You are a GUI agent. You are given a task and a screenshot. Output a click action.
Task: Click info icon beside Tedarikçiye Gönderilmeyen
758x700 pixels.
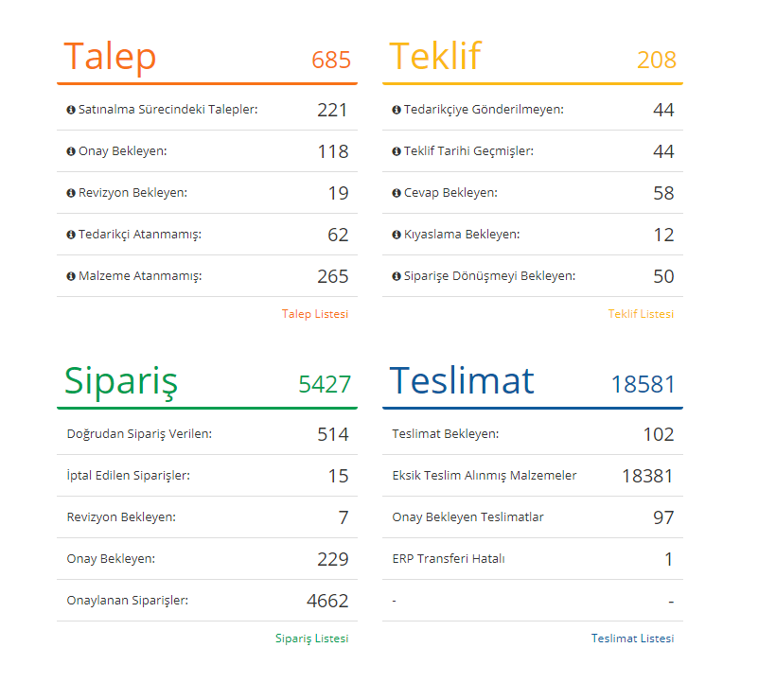(397, 111)
